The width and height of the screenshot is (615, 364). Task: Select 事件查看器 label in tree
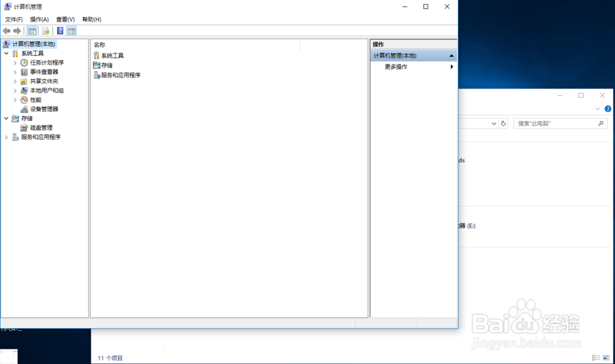click(44, 72)
